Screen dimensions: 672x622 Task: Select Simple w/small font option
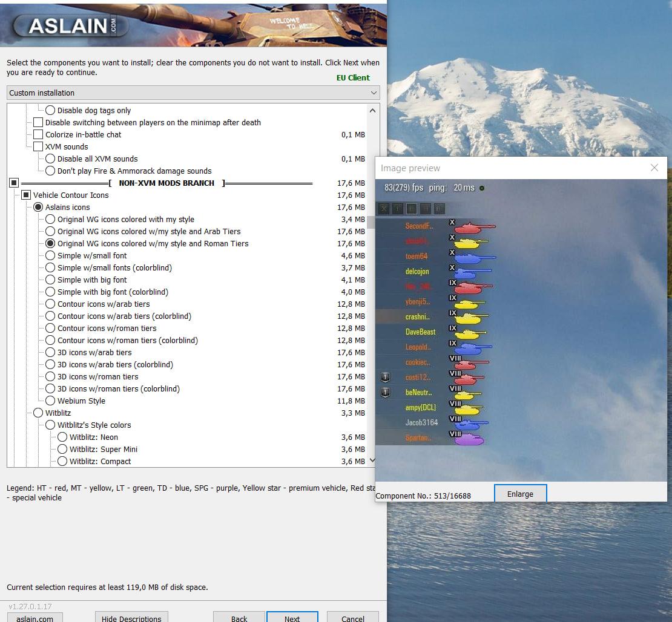click(50, 255)
